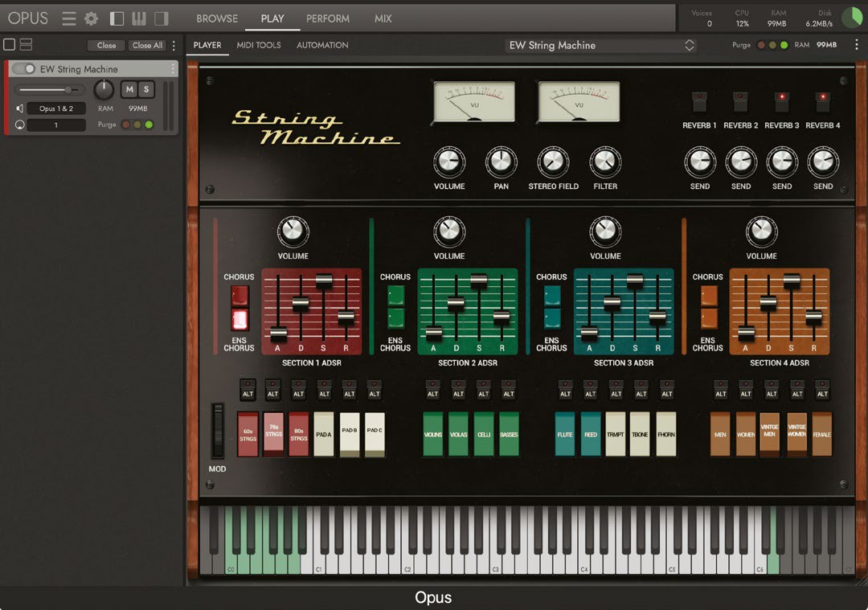
Task: Select the FLUTE voice button
Action: coord(565,434)
